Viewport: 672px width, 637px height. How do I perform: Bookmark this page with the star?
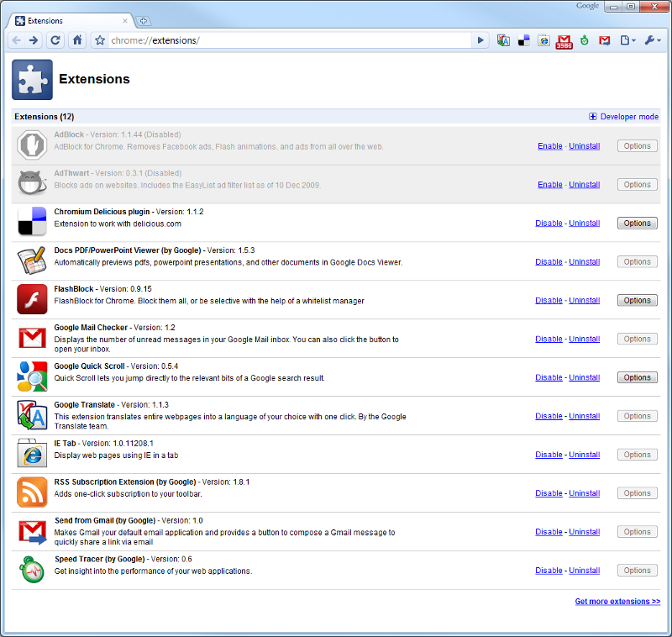100,40
